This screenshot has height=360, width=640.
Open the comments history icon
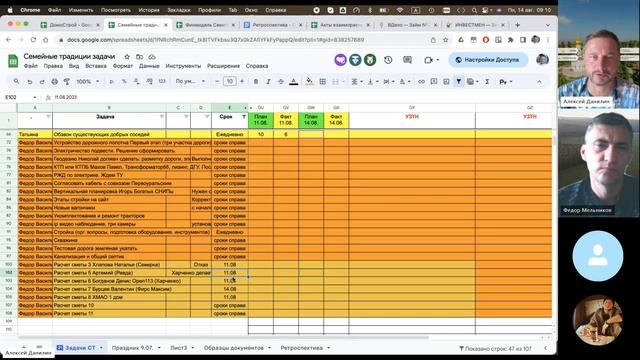407,60
